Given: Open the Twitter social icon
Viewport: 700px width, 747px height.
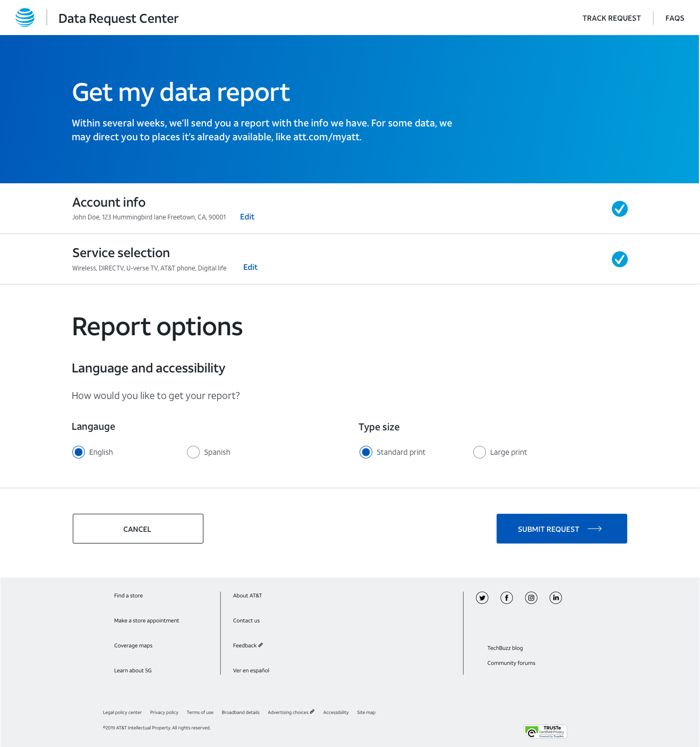Looking at the screenshot, I should (482, 598).
